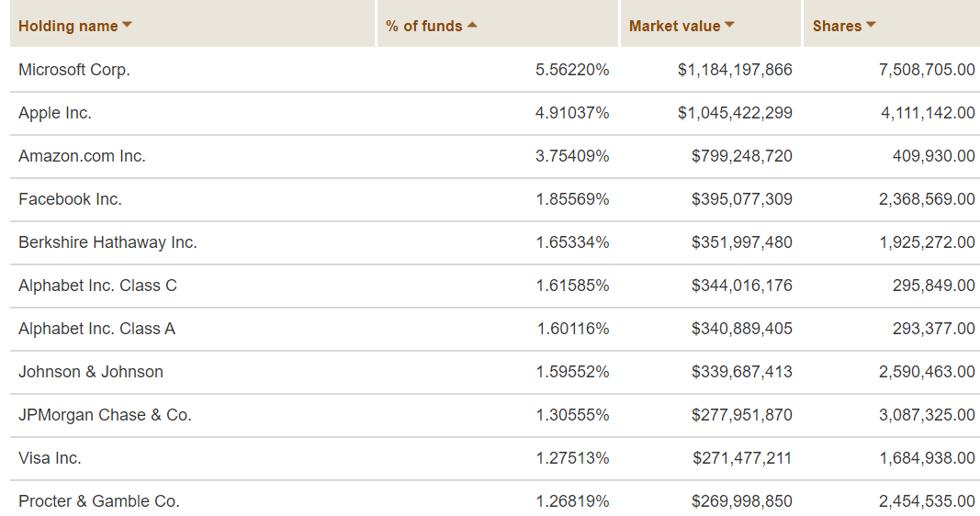
Task: Click Procter & Gamble Co. holding name
Action: tap(99, 501)
